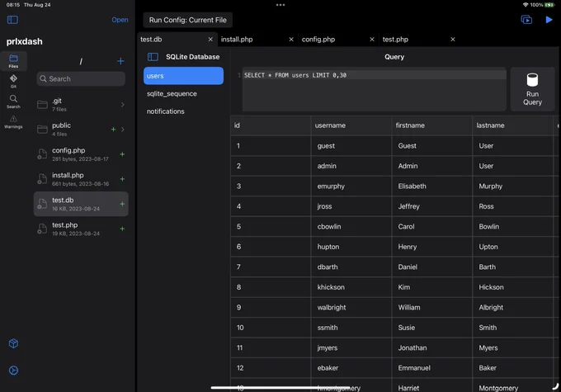Click the three-dot multitasking menu at top
The image size is (561, 392).
pos(280,5)
